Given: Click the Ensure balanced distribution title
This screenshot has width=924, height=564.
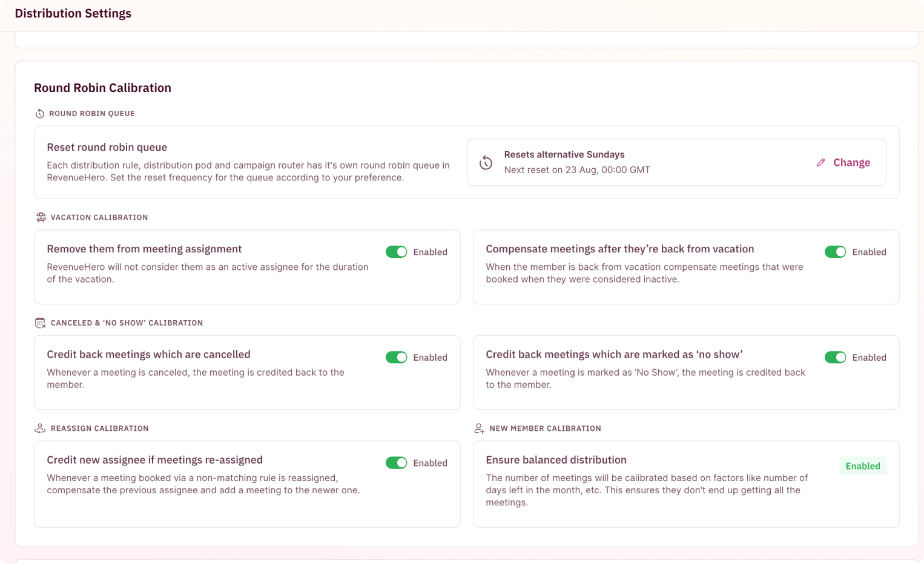Looking at the screenshot, I should point(556,460).
